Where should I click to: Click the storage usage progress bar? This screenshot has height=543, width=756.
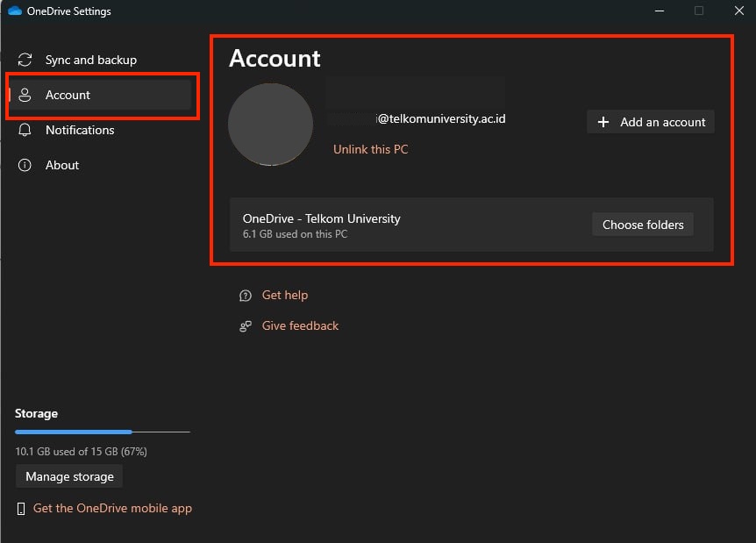point(102,432)
